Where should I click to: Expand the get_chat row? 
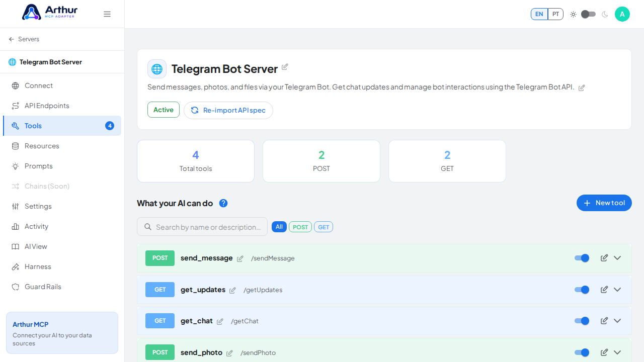click(x=617, y=321)
